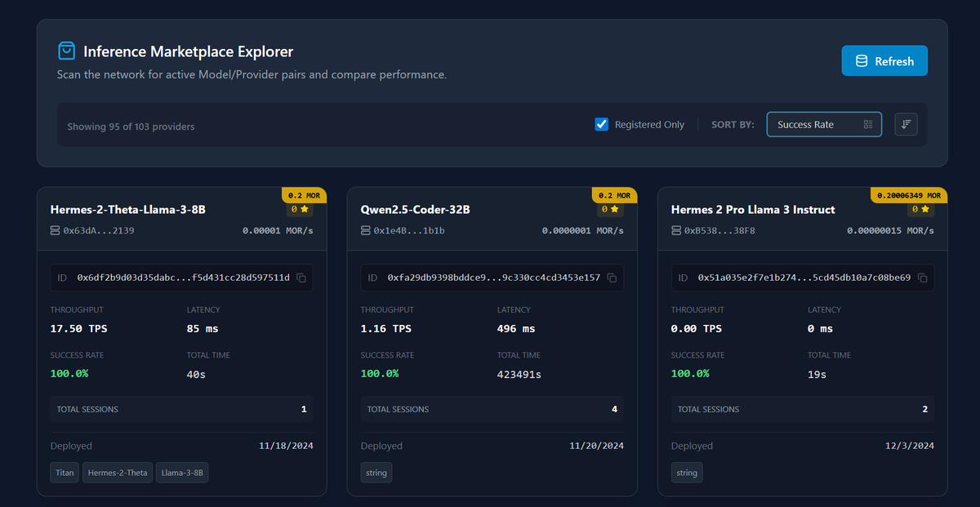Click Total Sessions row on Qwen2.5-Coder-32B card
Viewport: 980px width, 507px height.
coord(492,409)
